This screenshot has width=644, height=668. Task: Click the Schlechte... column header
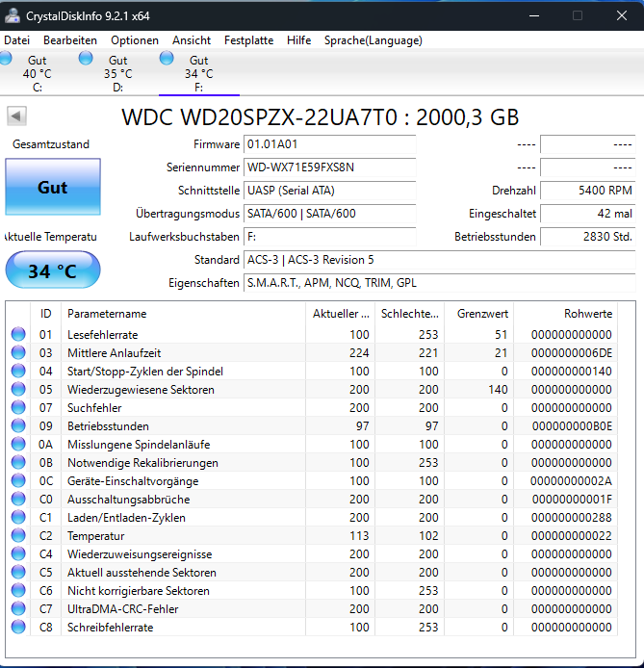[x=410, y=314]
